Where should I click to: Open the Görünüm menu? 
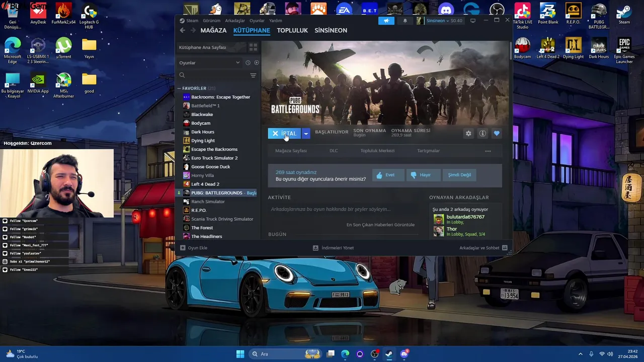coord(211,21)
